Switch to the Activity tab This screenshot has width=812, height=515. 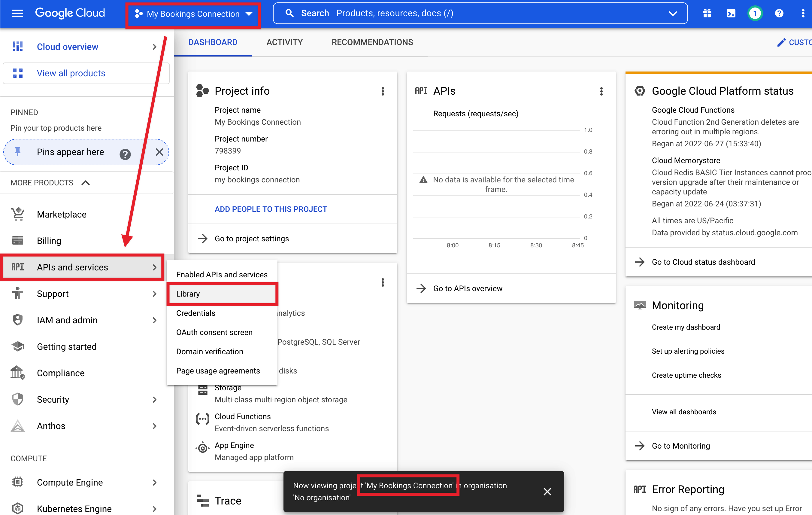284,42
